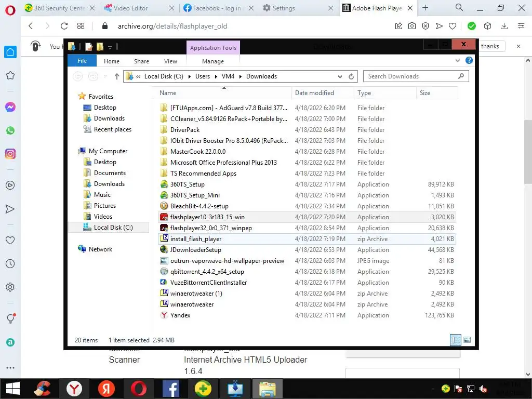This screenshot has width=532, height=399.
Task: Open Yandex Browser from the taskbar
Action: click(74, 389)
